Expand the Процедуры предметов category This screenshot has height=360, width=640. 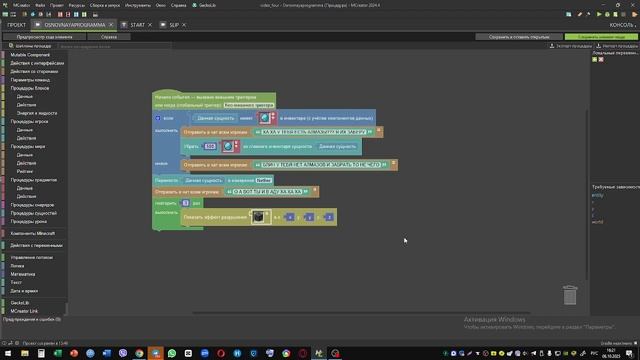click(33, 180)
